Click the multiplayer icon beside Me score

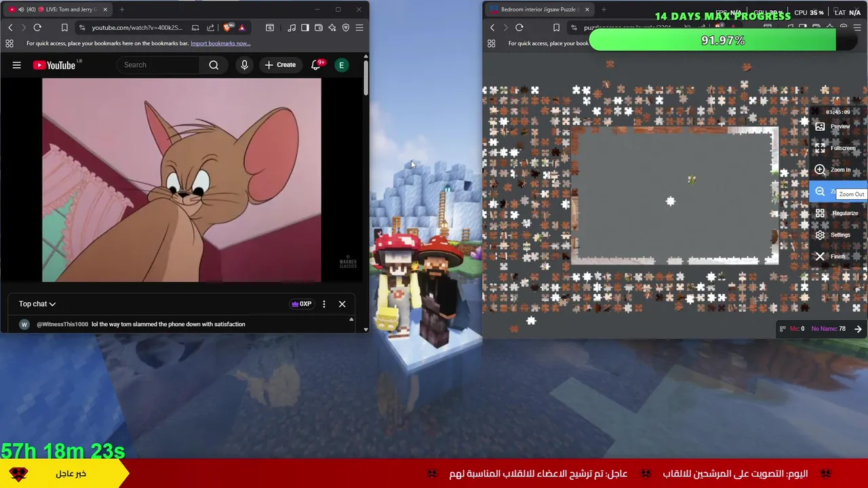[783, 329]
